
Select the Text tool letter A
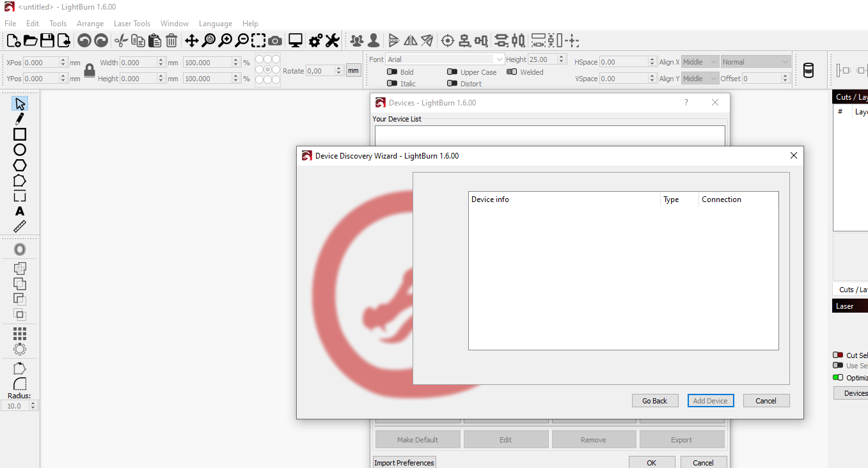point(20,211)
